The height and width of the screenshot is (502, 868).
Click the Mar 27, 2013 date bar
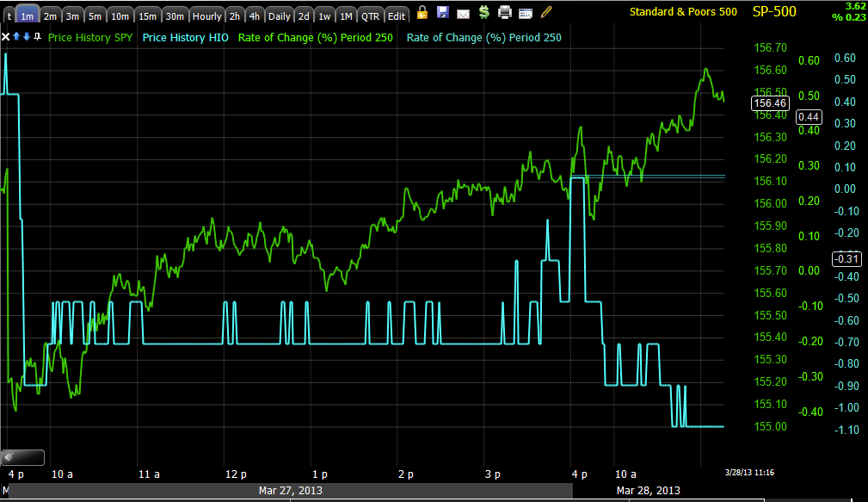[x=290, y=490]
